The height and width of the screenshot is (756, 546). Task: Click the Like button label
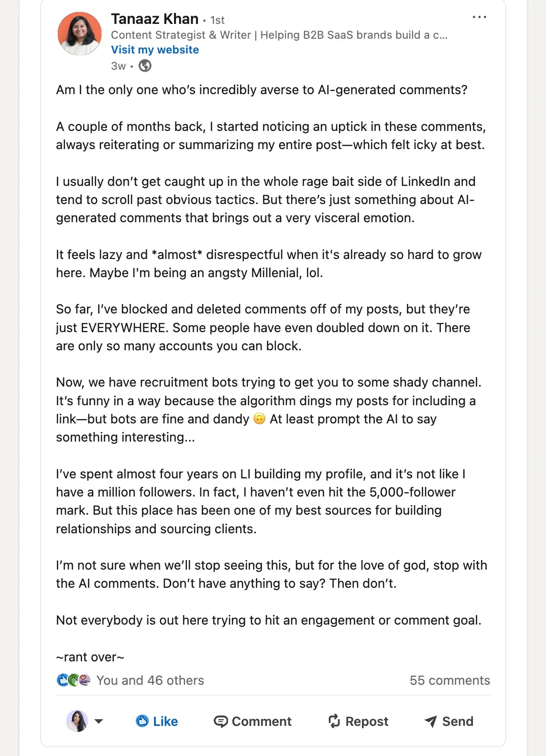[x=164, y=722]
